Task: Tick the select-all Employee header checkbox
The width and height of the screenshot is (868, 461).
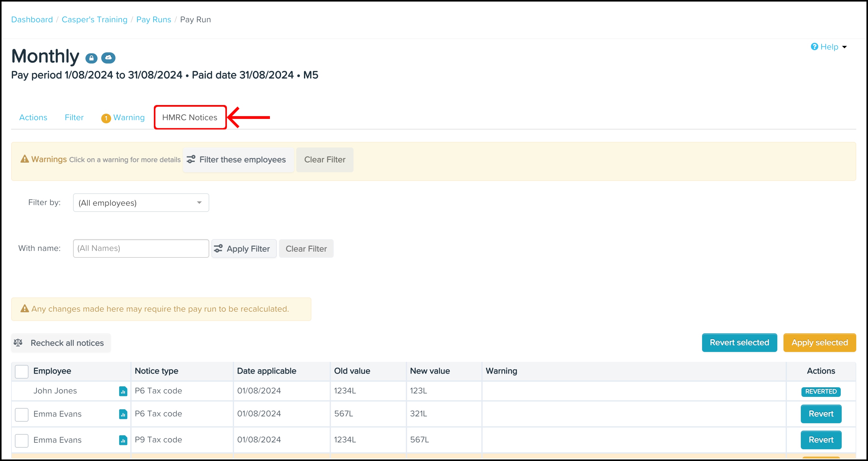Action: pos(22,371)
